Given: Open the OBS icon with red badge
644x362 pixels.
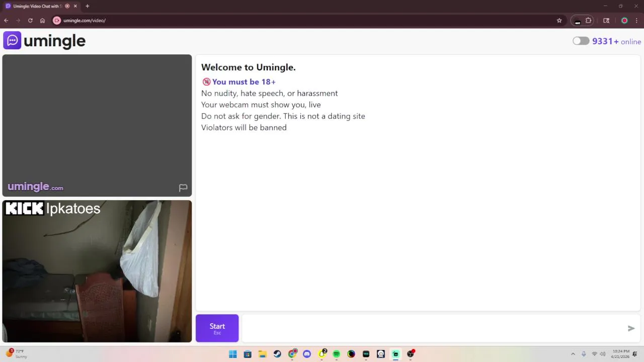Looking at the screenshot, I should [x=411, y=354].
